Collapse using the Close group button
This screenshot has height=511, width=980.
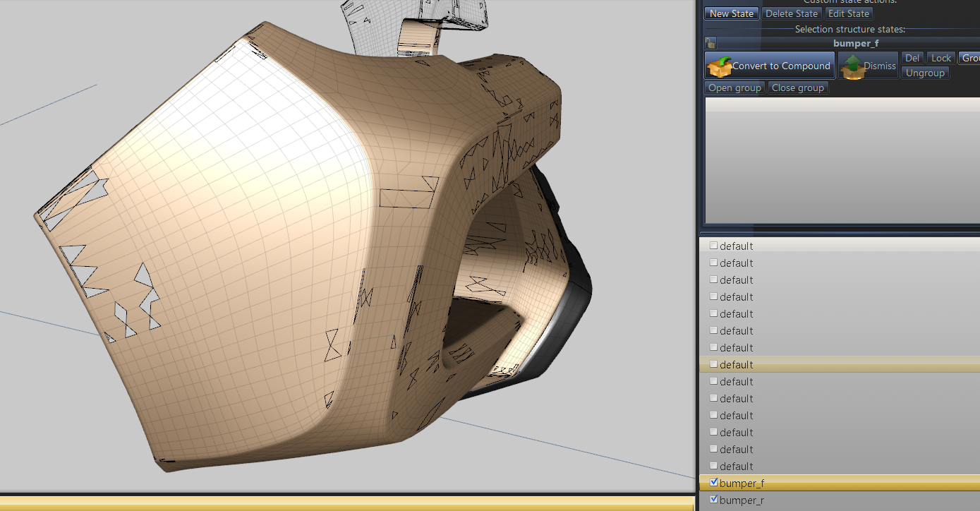797,88
